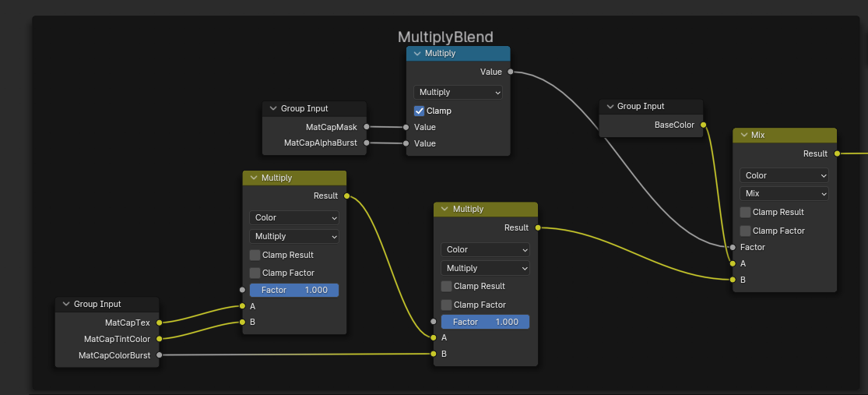Click the blue Multiply node Value output socket
The height and width of the screenshot is (395, 868).
click(x=510, y=72)
